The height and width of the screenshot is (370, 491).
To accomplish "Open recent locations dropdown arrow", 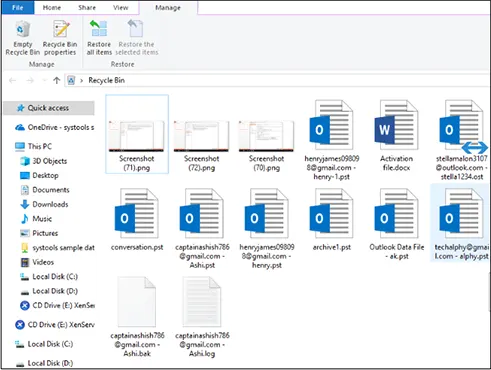I will click(44, 80).
